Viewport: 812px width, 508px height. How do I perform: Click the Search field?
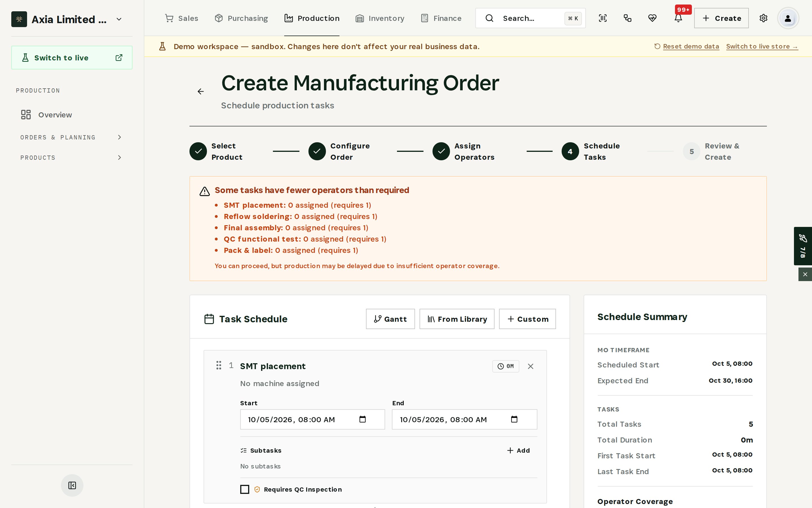pos(530,18)
